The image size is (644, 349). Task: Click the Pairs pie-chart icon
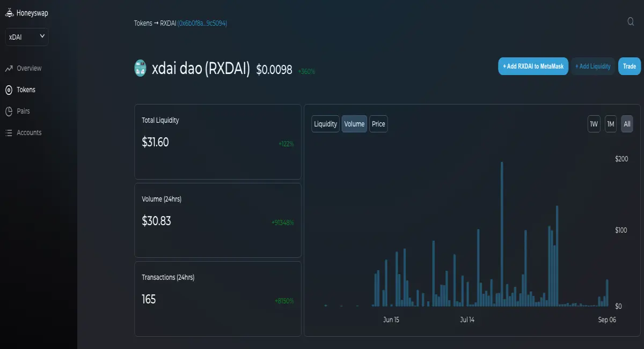pyautogui.click(x=9, y=112)
